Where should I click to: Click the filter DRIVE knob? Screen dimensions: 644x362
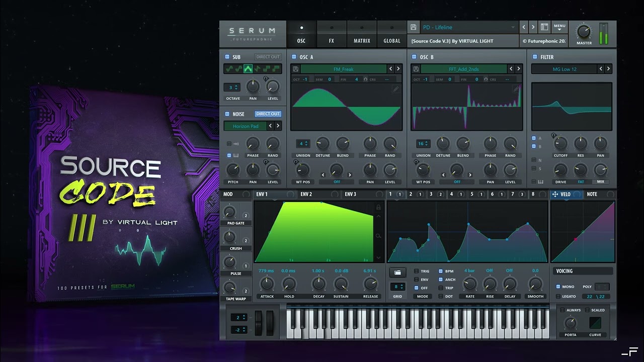click(560, 170)
